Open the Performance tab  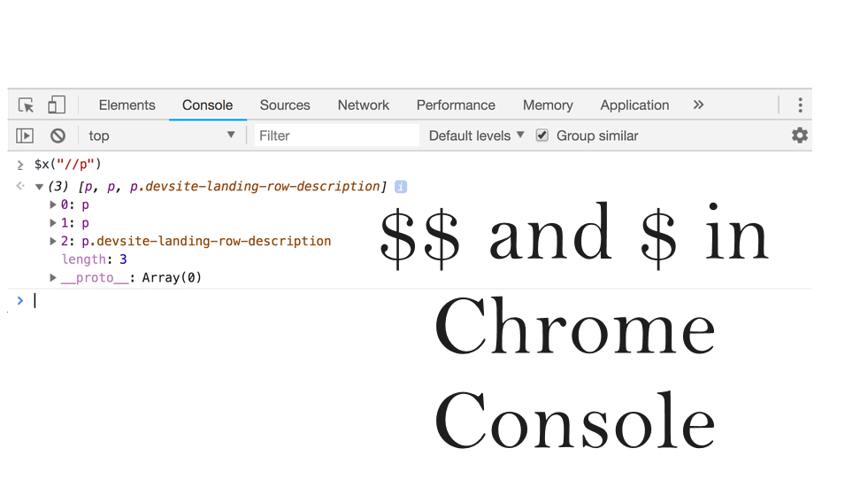457,104
